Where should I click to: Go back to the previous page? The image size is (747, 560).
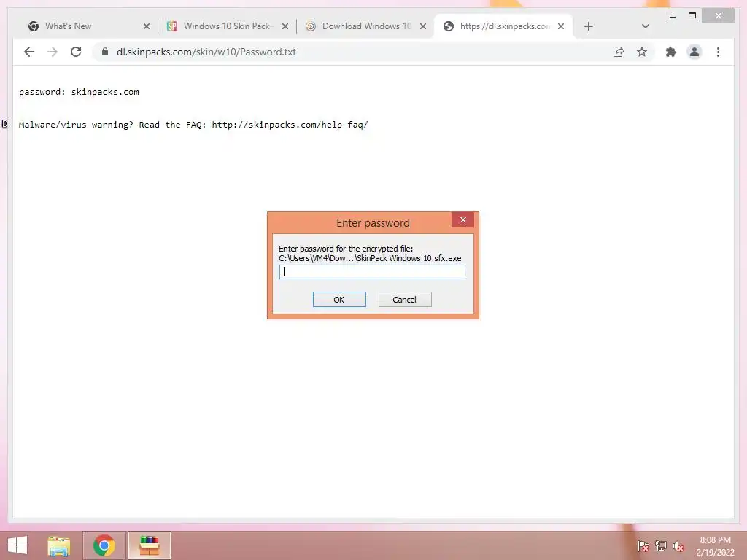click(x=29, y=52)
